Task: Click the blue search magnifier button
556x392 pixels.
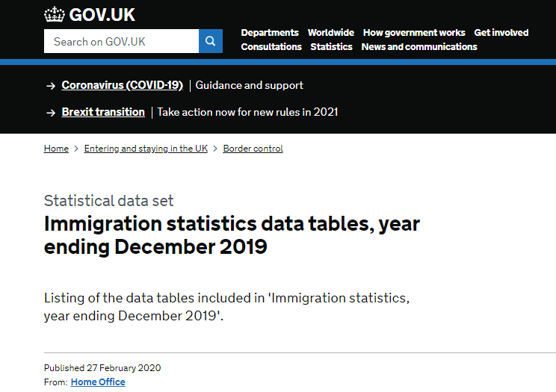Action: (211, 41)
